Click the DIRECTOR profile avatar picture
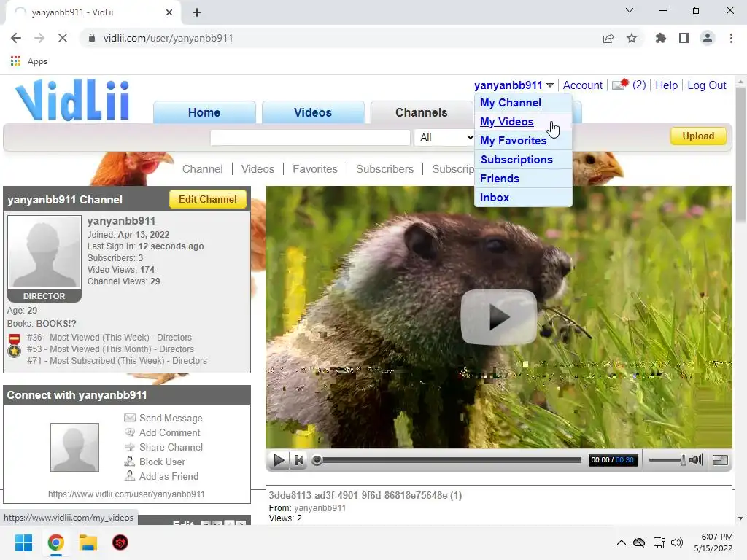The width and height of the screenshot is (747, 560). 44,252
